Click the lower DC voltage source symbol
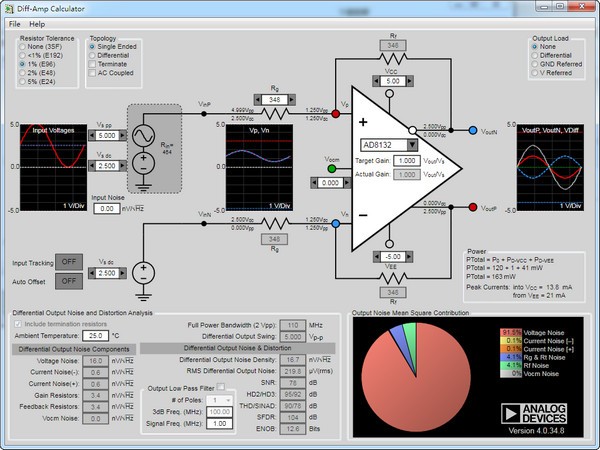Screen dimensions: 600x450 click(142, 272)
